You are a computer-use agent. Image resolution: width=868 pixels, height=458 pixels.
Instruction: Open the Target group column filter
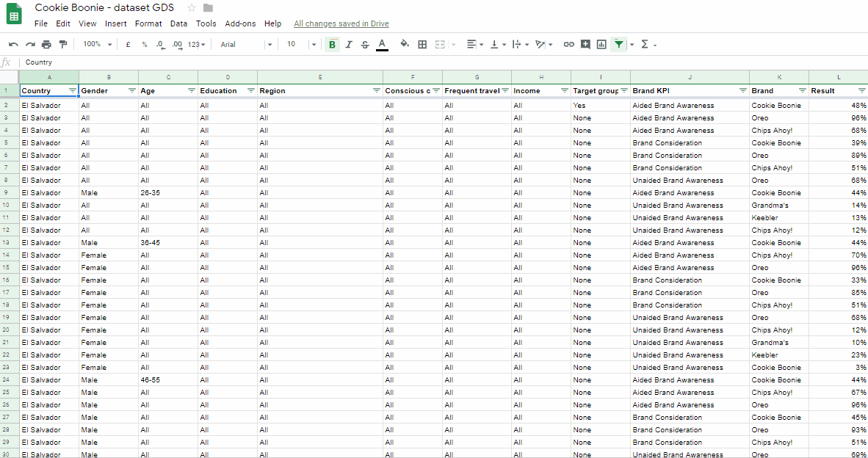click(624, 91)
